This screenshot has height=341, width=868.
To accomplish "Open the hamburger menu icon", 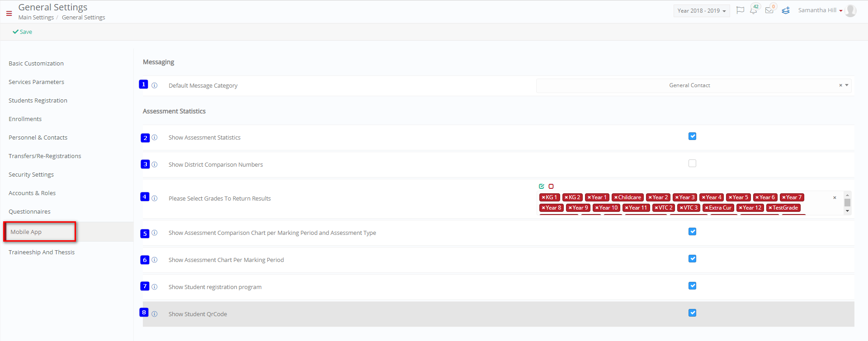I will pos(9,14).
